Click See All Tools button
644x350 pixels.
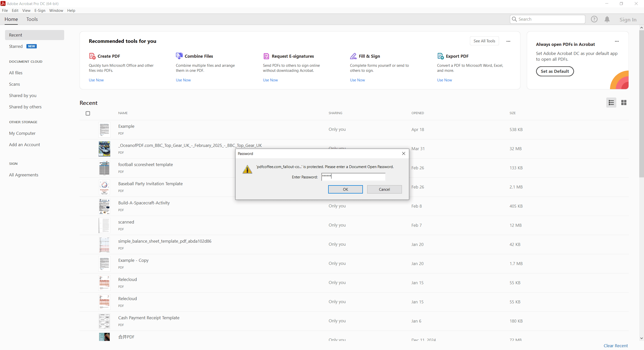pyautogui.click(x=484, y=41)
